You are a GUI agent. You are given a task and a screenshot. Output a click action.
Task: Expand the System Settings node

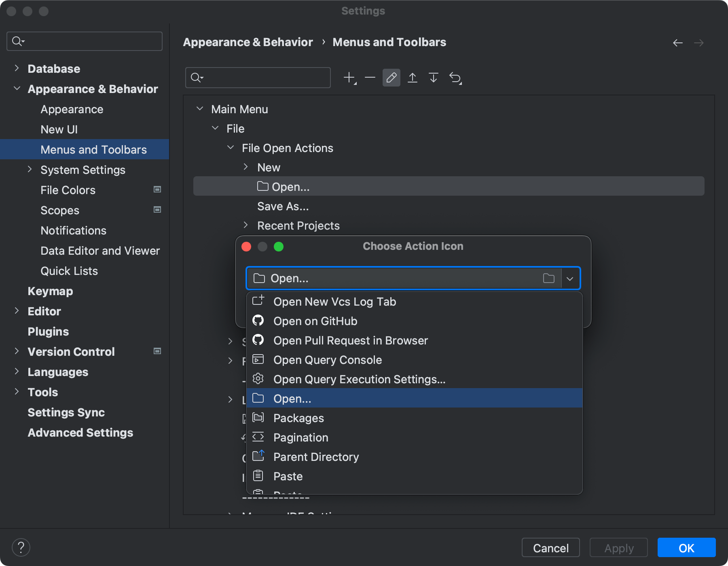click(x=30, y=169)
